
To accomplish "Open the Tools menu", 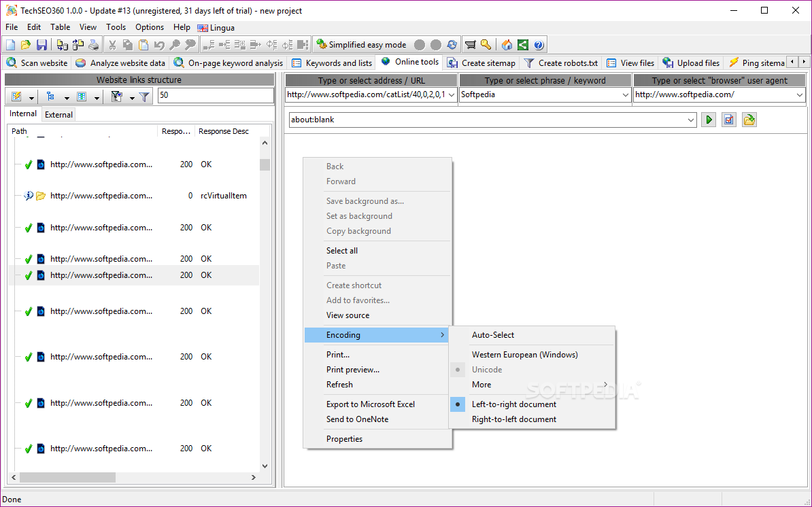I will pos(116,27).
